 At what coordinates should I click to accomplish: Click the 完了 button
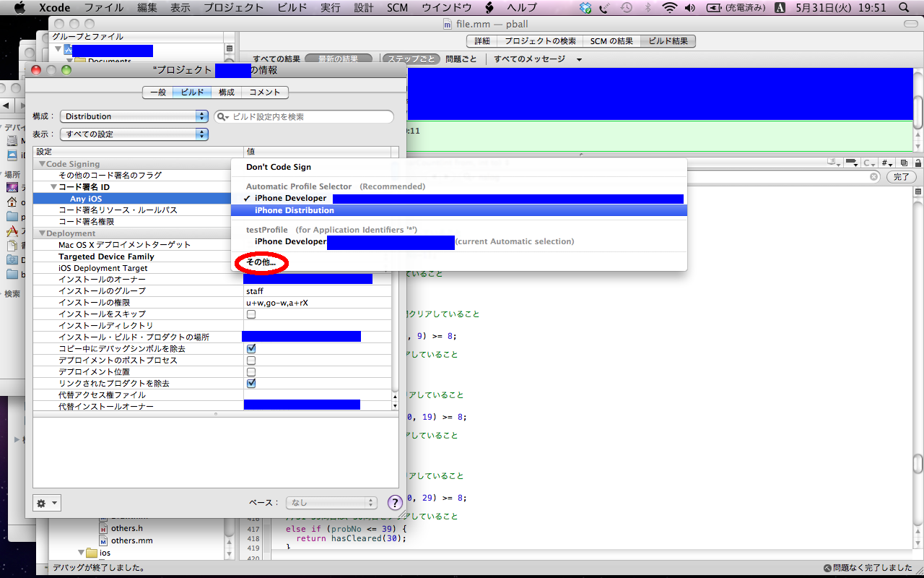902,176
